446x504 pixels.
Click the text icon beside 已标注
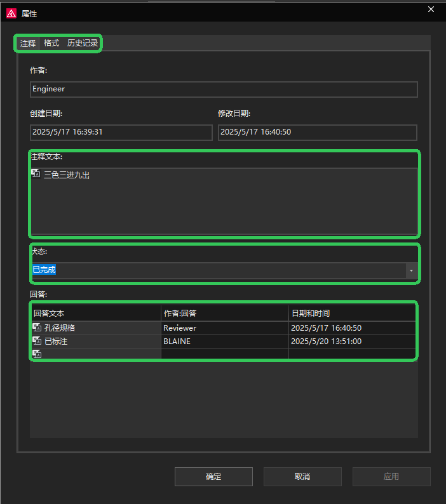(x=37, y=340)
